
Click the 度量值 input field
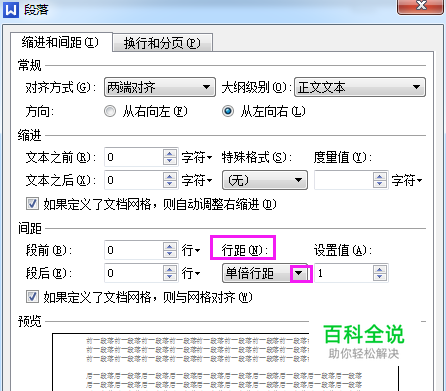(344, 180)
